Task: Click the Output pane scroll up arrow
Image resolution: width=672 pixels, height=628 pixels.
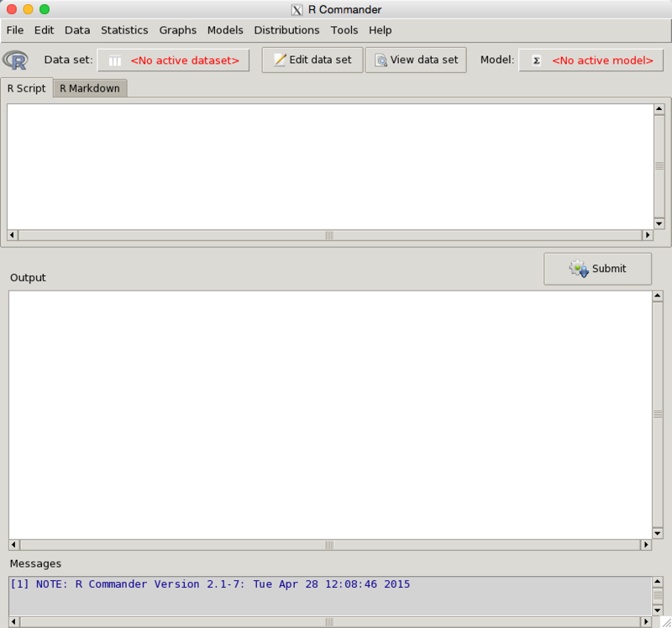Action: click(658, 296)
